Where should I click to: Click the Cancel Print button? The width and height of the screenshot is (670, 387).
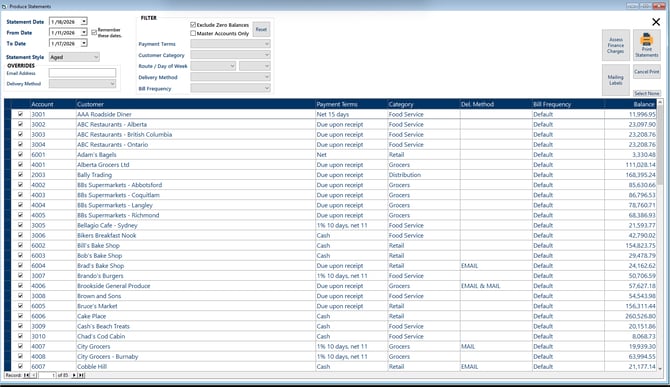[x=646, y=72]
